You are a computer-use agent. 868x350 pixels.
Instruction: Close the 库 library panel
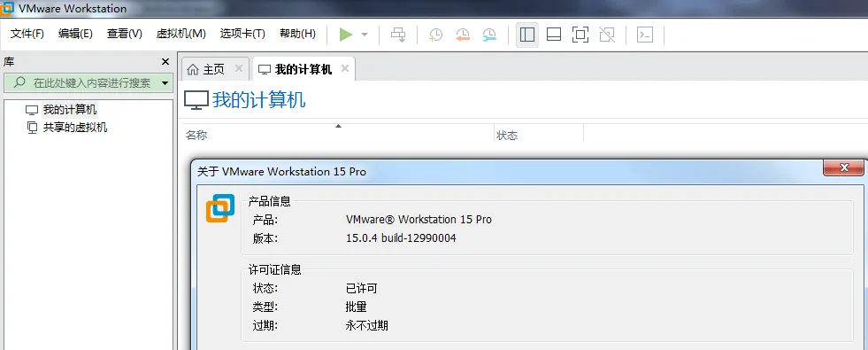(x=165, y=61)
